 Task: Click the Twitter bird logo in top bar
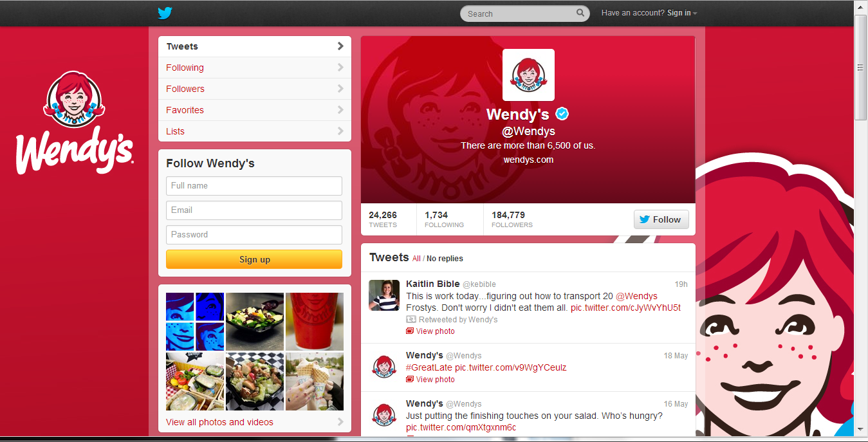[165, 13]
